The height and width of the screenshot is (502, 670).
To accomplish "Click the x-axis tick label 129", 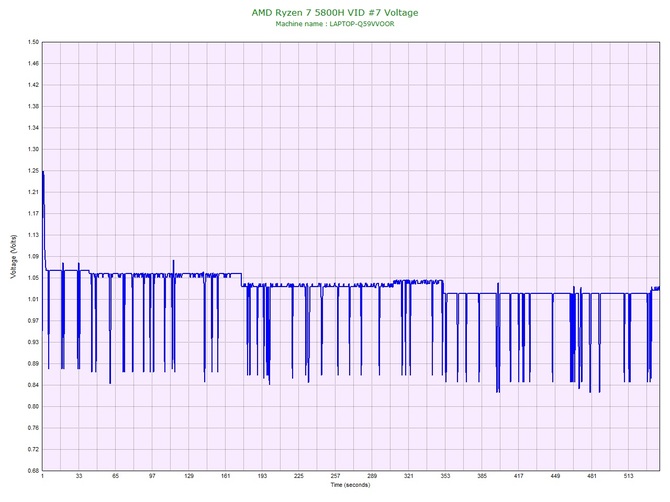I will tap(189, 476).
